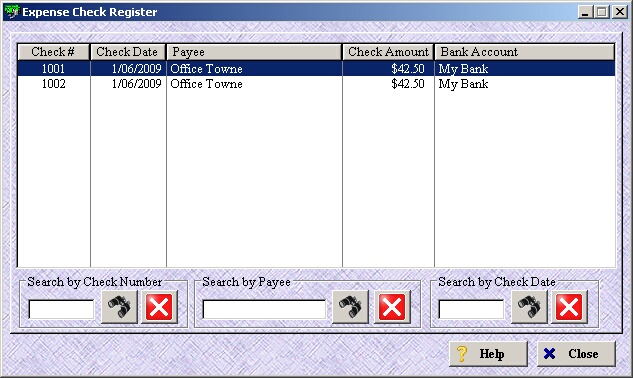
Task: Click Office Towne payee in check 1001 row
Action: point(206,69)
